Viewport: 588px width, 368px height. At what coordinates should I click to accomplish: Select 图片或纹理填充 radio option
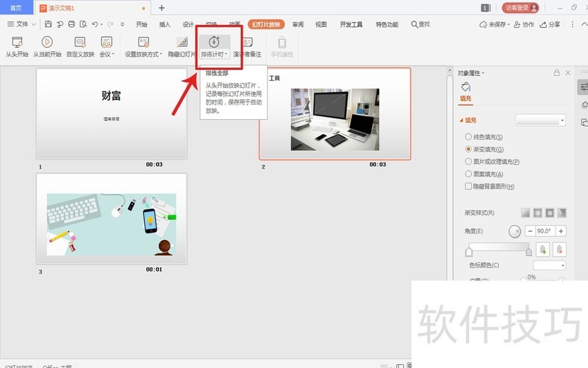click(469, 161)
